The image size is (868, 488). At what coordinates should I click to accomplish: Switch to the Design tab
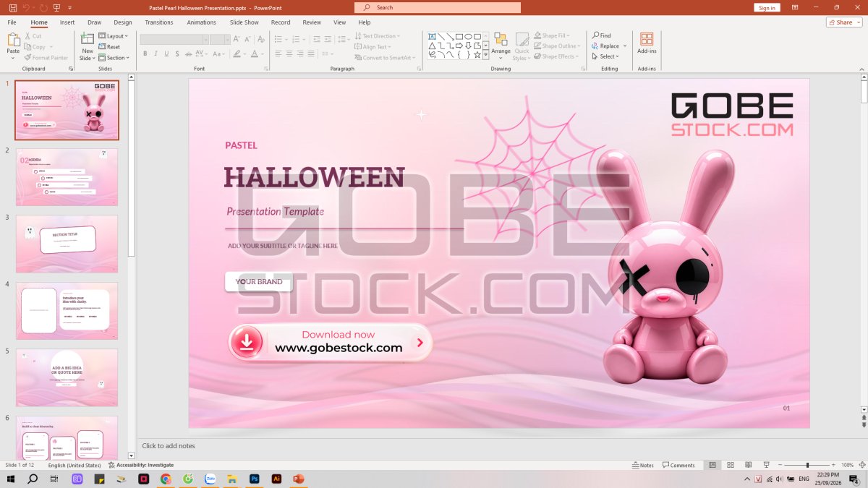click(x=123, y=22)
